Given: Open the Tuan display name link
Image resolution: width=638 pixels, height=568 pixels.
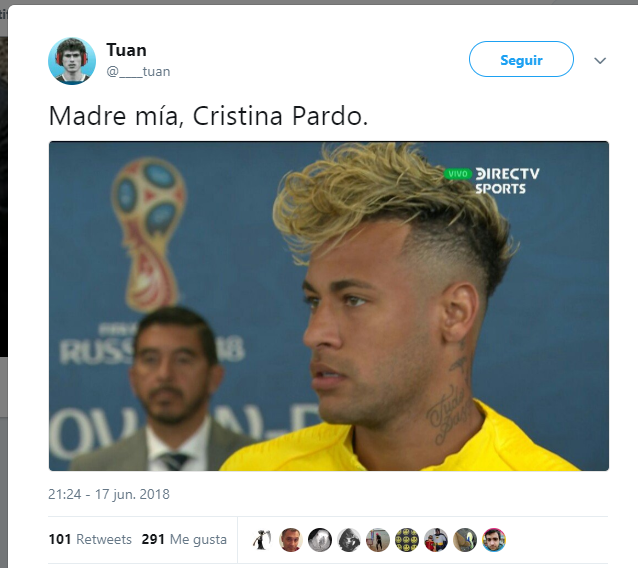Looking at the screenshot, I should click(x=126, y=50).
